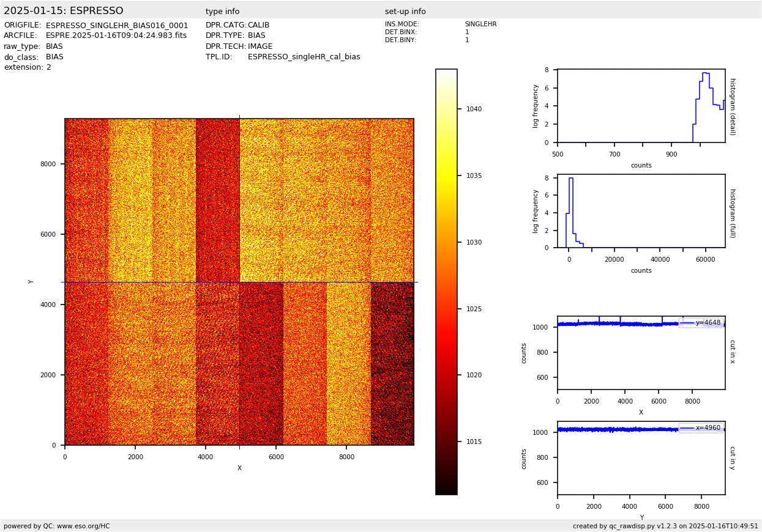Click the 1040 tick on colorbar
Image resolution: width=762 pixels, height=532 pixels.
[473, 109]
